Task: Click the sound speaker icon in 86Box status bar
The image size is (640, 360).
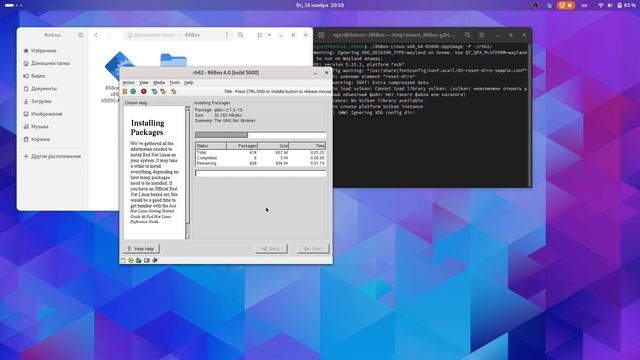Action: [x=155, y=260]
